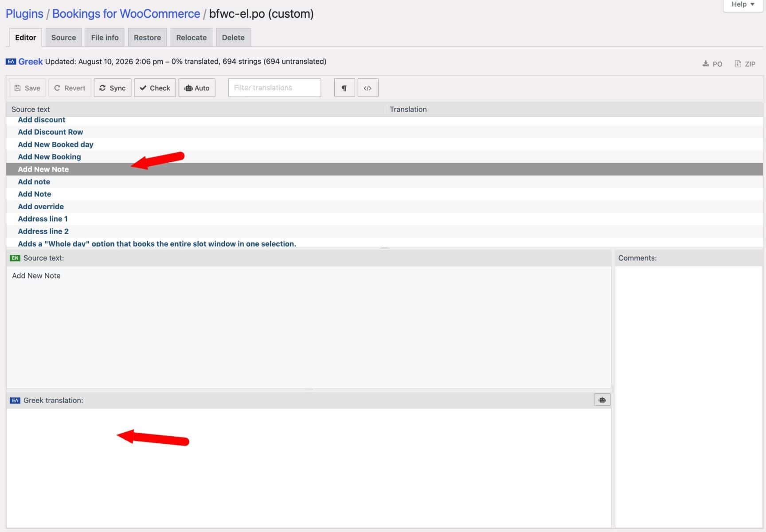Open the Relocate tab
766x532 pixels.
point(191,38)
